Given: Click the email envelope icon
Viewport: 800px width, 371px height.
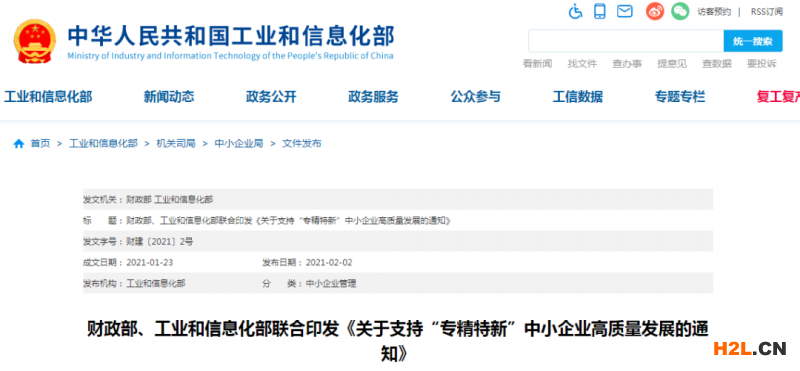Looking at the screenshot, I should (x=624, y=11).
